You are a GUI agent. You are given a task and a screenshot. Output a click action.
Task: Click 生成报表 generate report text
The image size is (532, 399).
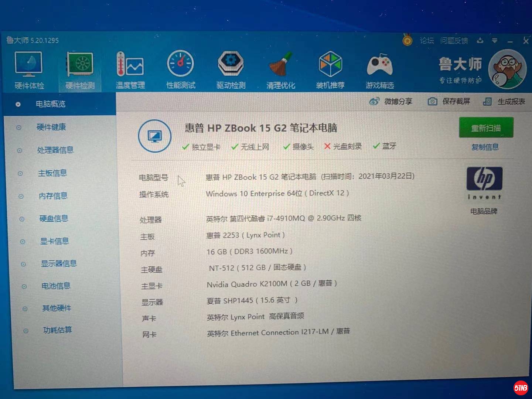tap(511, 101)
